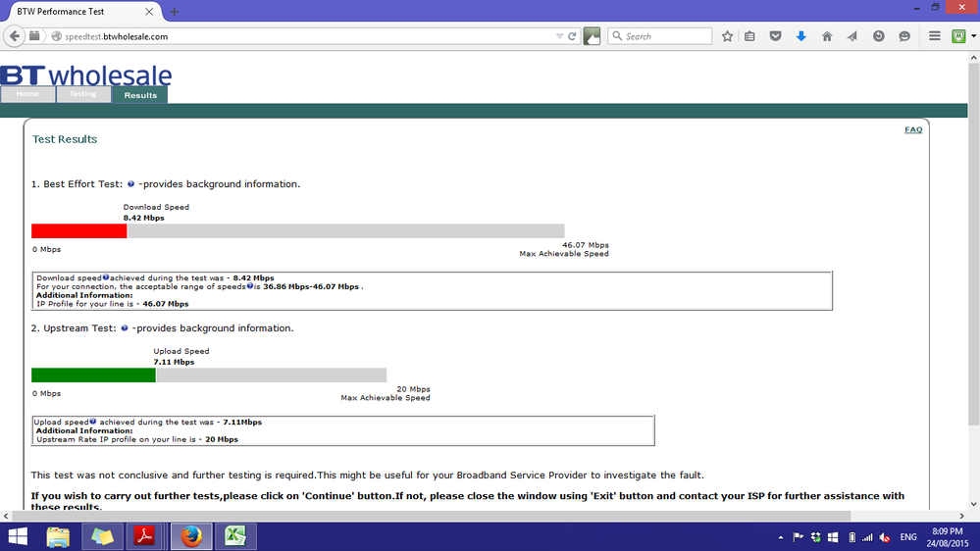Switch to the Home tab
Image resolution: width=980 pixels, height=551 pixels.
click(27, 94)
